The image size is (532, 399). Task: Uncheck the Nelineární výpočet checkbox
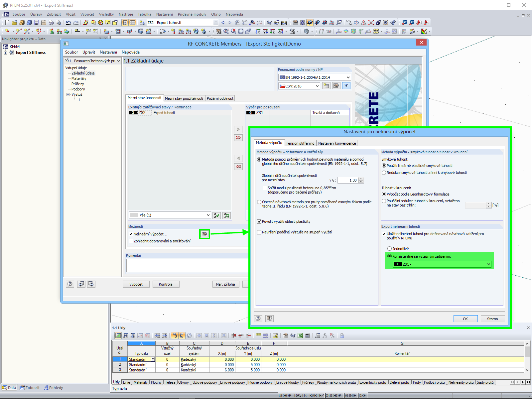tap(131, 234)
